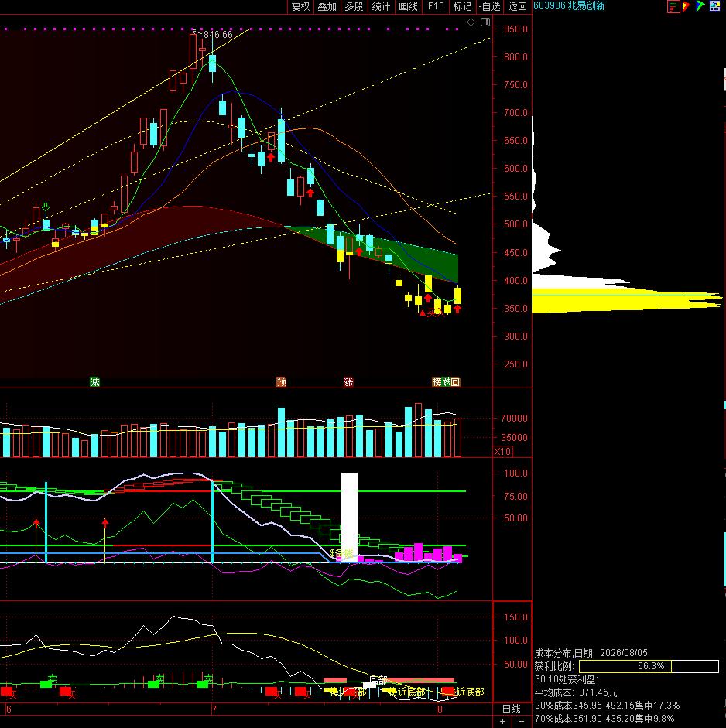Click the 846.66 peak price label
The image size is (726, 728).
[x=217, y=35]
